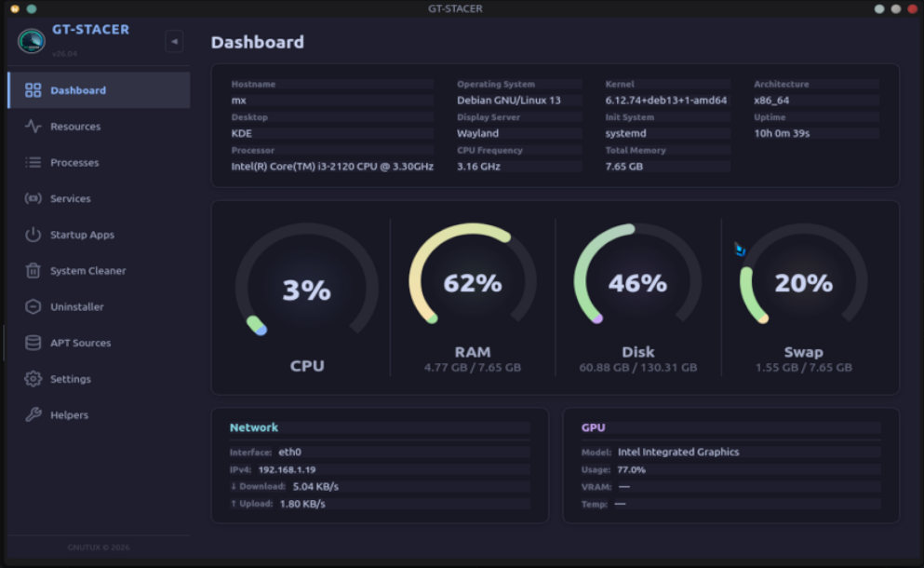Click Disk usage 60.88 GB / 130.31 GB
Screen dimensions: 924x568
coord(637,368)
